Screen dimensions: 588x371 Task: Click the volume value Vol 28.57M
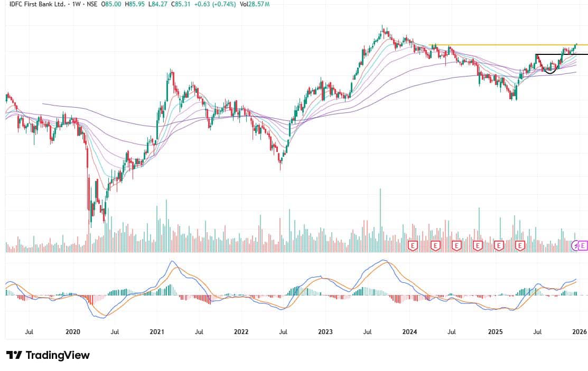pyautogui.click(x=255, y=4)
